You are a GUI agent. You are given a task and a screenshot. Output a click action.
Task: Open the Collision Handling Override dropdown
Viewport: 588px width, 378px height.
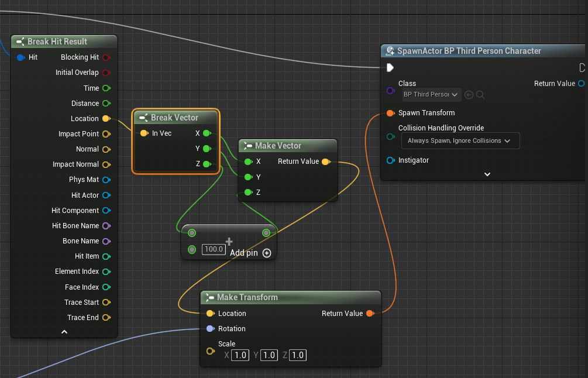pyautogui.click(x=460, y=141)
